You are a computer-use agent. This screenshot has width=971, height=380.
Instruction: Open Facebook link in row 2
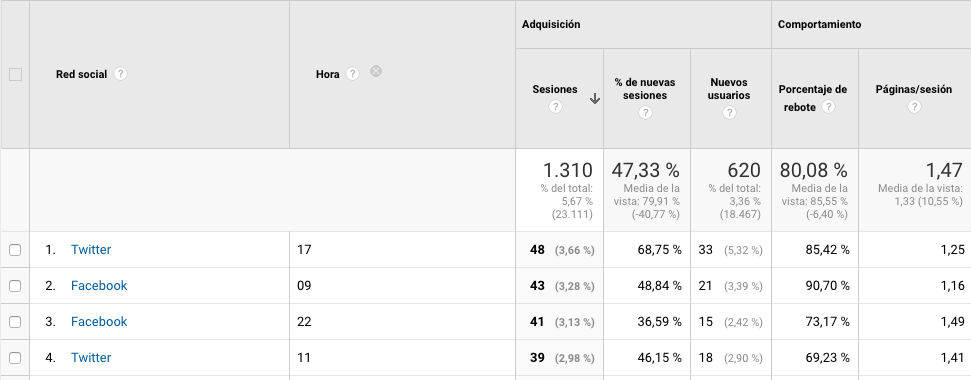click(99, 285)
